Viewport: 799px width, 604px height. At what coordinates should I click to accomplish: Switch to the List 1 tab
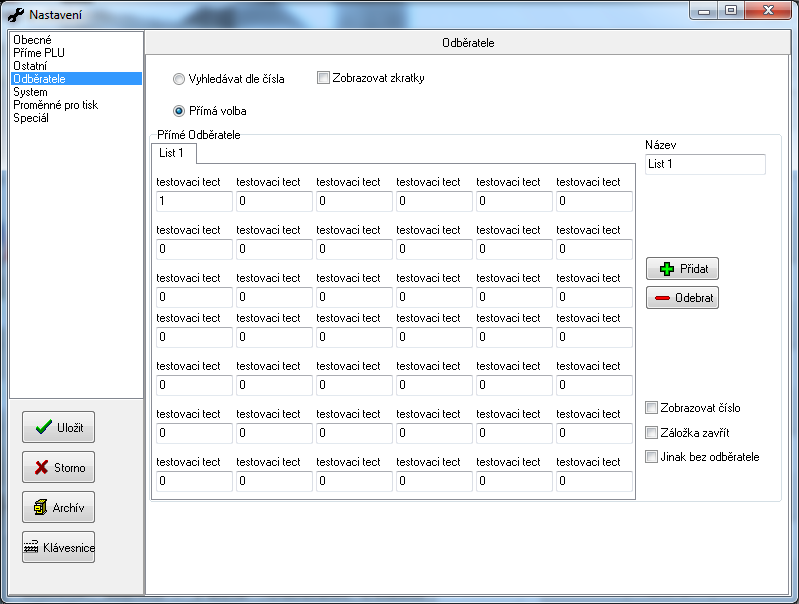point(172,152)
